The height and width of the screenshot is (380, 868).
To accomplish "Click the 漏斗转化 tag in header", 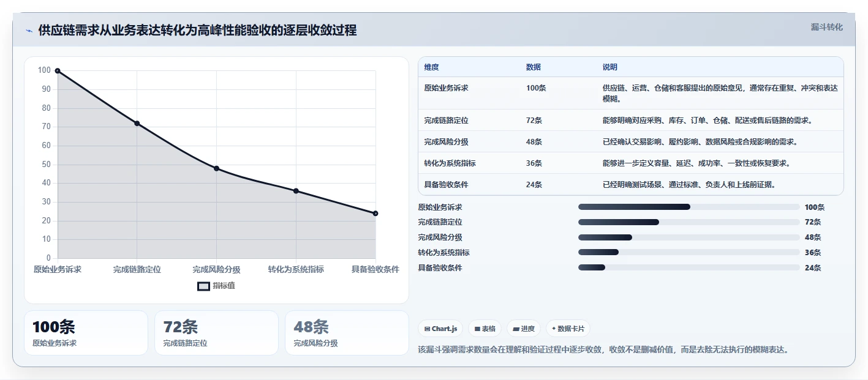I will pos(826,27).
